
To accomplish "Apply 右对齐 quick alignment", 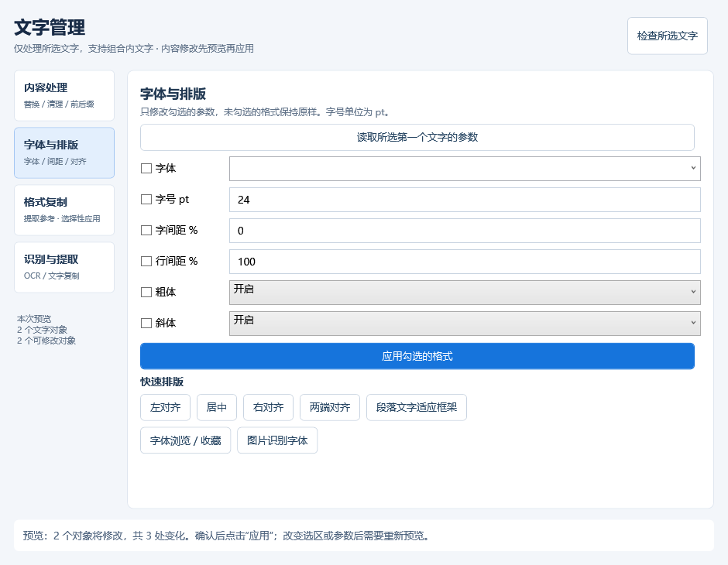I will pos(269,407).
